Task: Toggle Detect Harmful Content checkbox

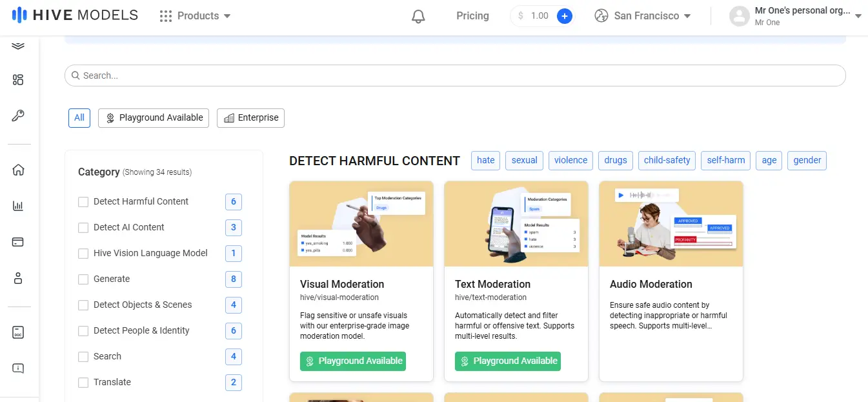Action: point(83,202)
